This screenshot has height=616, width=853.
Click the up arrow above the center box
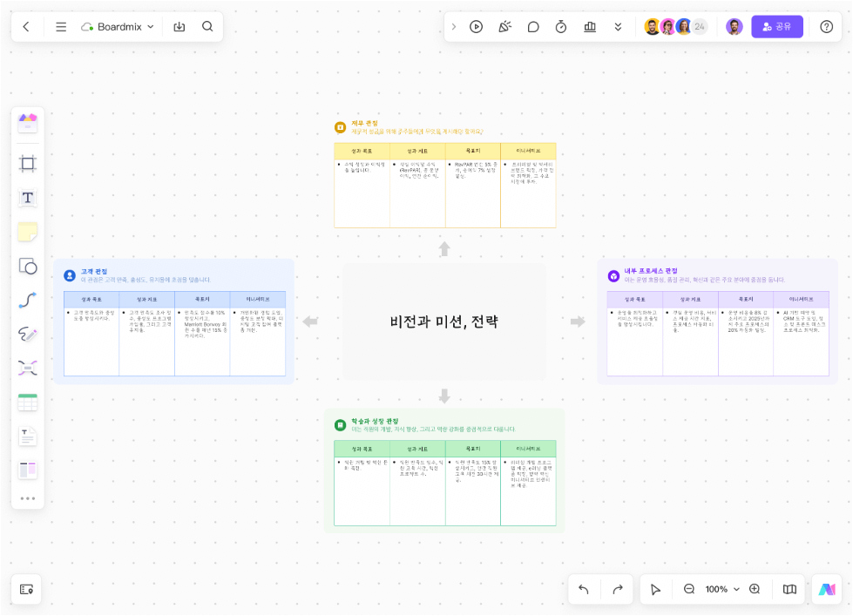click(444, 248)
